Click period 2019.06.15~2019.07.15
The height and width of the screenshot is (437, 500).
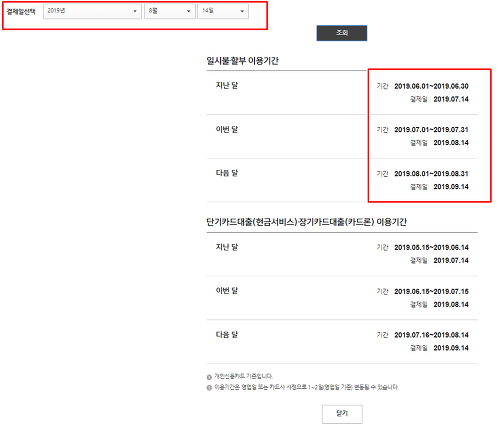coord(431,292)
